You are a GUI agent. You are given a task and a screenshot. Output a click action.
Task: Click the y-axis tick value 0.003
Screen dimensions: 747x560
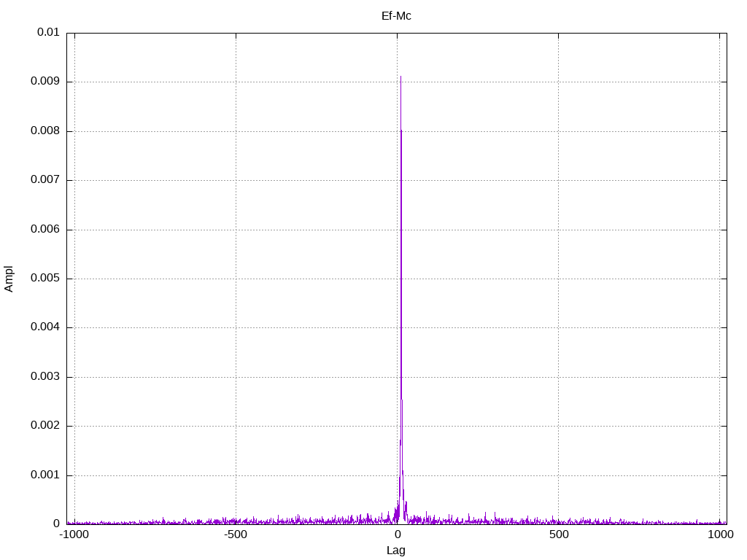tap(45, 377)
